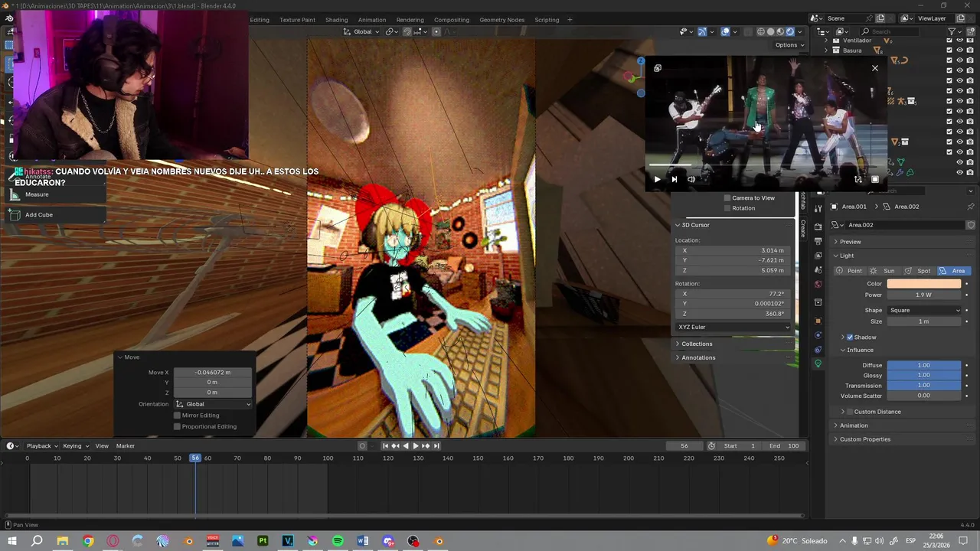The width and height of the screenshot is (980, 551).
Task: Open the Orientation Global dropdown in Move panel
Action: (214, 404)
